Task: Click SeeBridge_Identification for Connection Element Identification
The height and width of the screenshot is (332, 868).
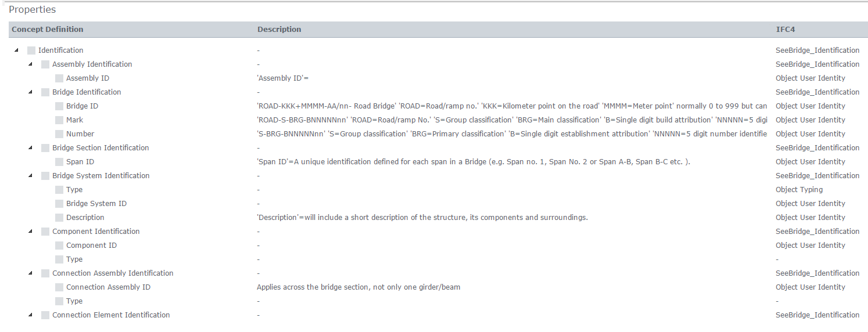Action: tap(817, 315)
